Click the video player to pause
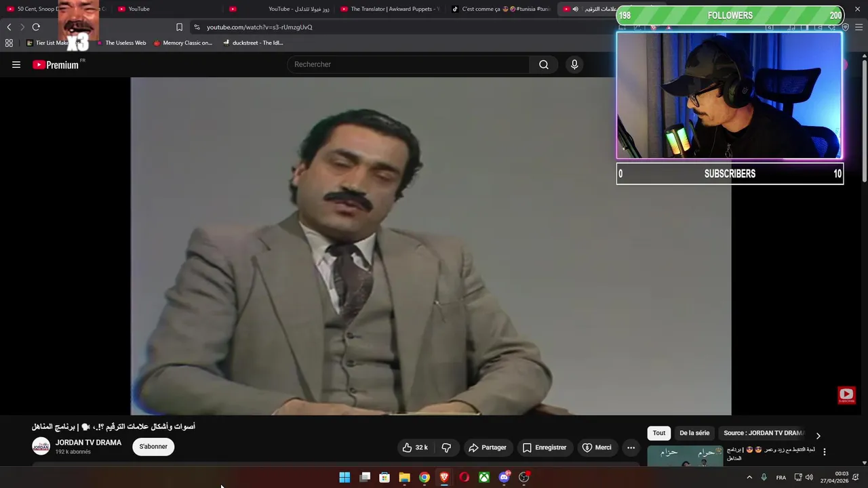The image size is (868, 488). click(x=431, y=246)
